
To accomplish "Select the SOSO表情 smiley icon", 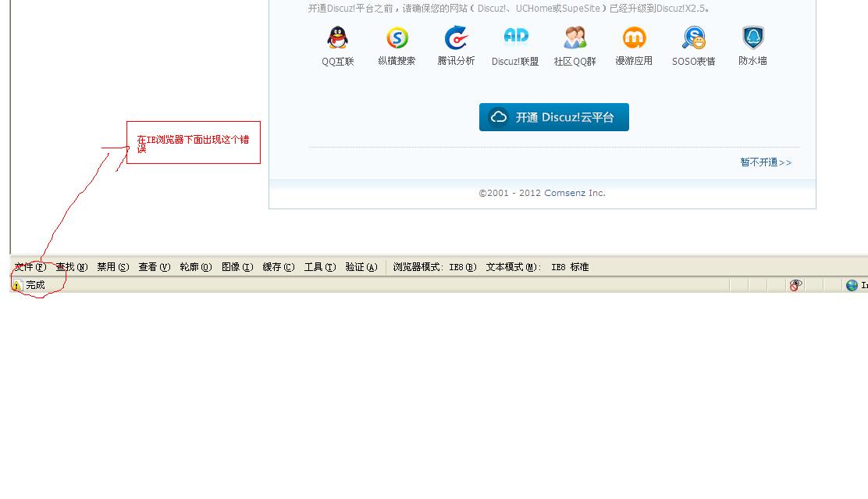I will (694, 37).
